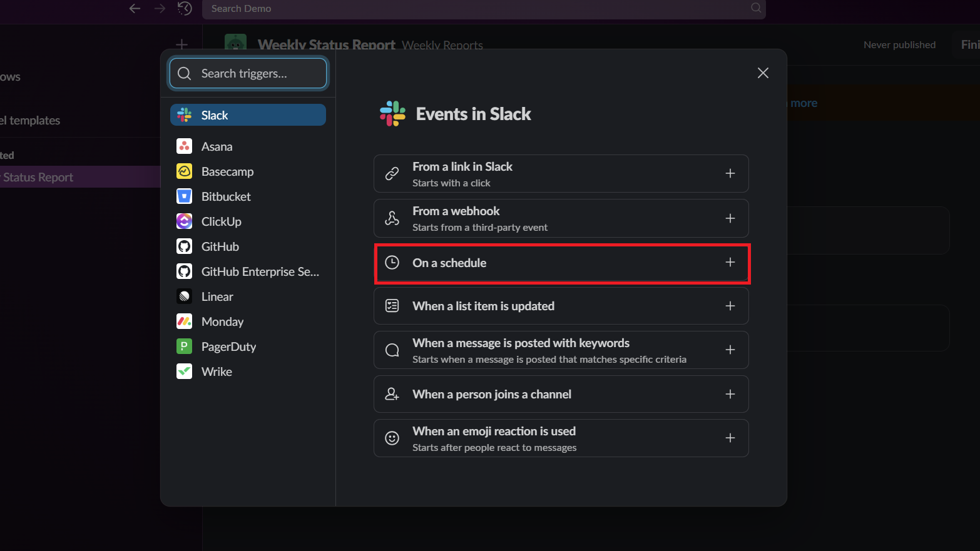Choose the From a webhook trigger
Viewport: 980px width, 551px height.
[x=561, y=218]
